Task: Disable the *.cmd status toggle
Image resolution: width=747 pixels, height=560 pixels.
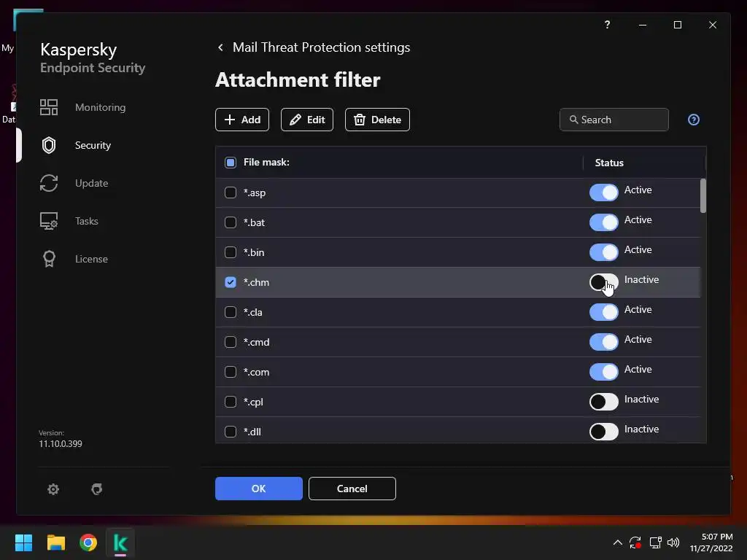Action: point(603,342)
